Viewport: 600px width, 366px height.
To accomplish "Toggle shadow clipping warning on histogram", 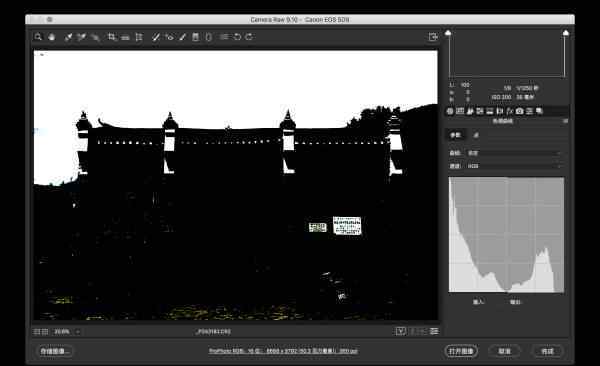I will (448, 33).
